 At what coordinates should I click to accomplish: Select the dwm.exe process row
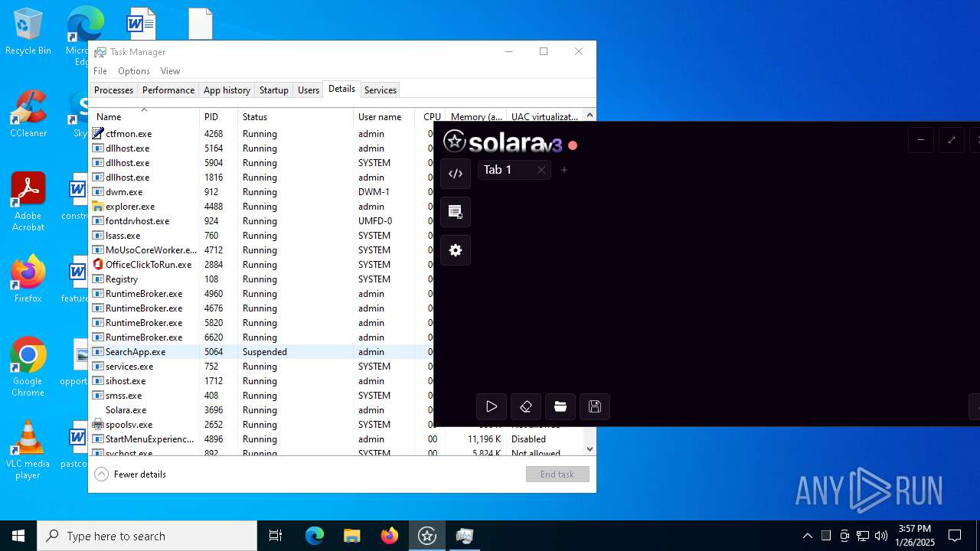pos(262,192)
